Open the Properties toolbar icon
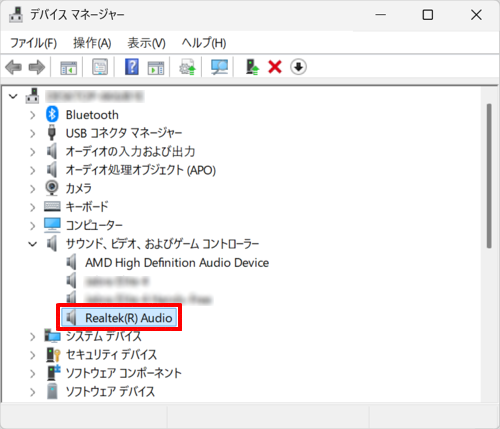This screenshot has width=500, height=429. click(x=100, y=67)
